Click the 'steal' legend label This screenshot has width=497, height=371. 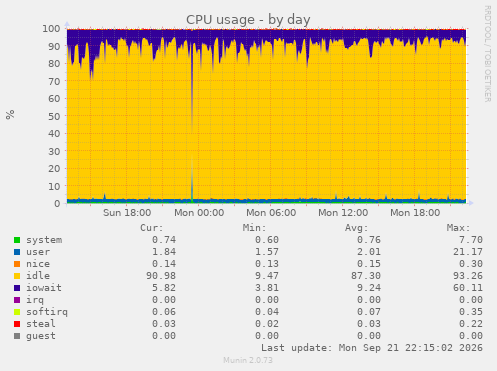[x=41, y=324]
